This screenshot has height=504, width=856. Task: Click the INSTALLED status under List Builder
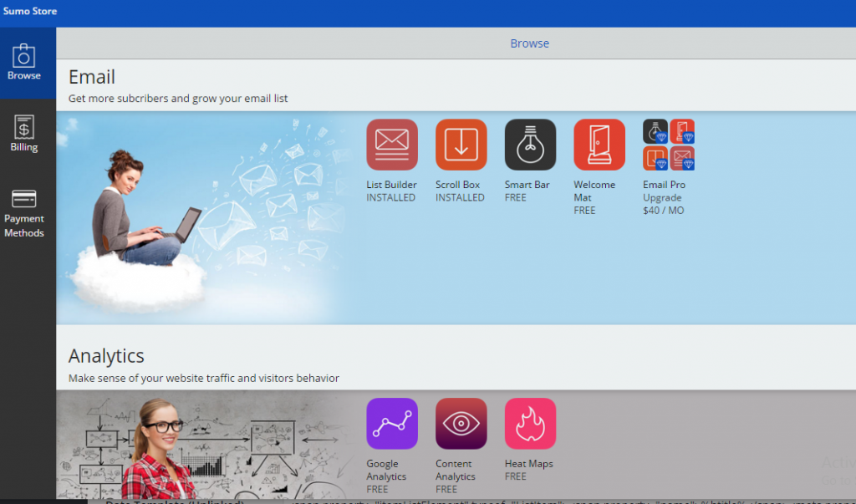(x=391, y=197)
